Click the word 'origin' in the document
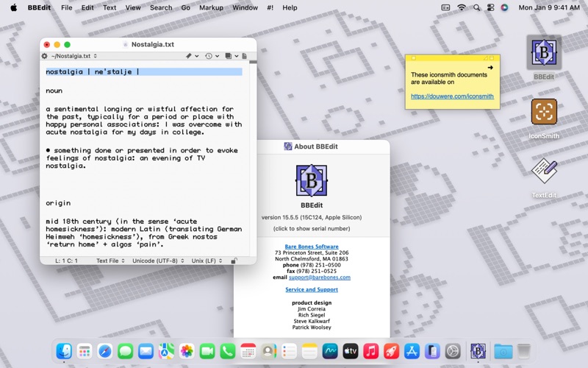The image size is (588, 368). [x=58, y=203]
